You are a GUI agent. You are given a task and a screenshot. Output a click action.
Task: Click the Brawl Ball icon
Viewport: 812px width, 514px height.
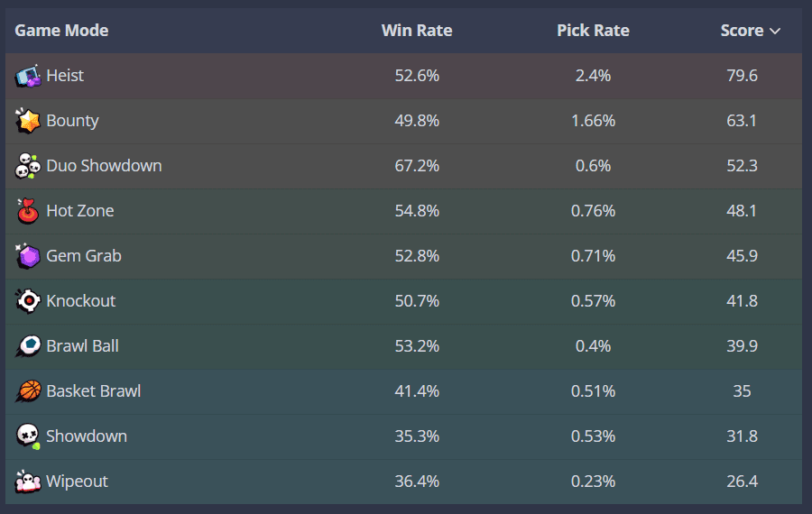coord(28,346)
